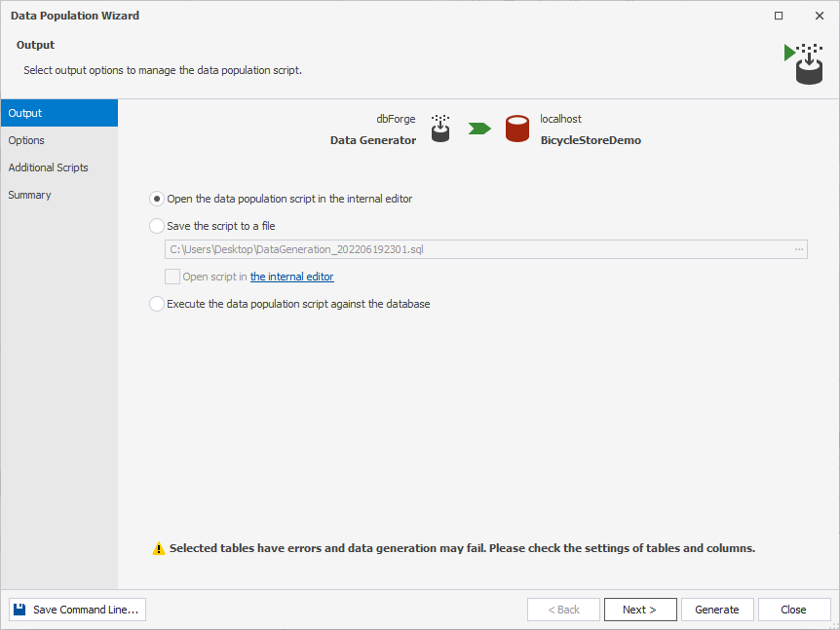Follow the internal editor link
The width and height of the screenshot is (840, 630).
pos(292,277)
